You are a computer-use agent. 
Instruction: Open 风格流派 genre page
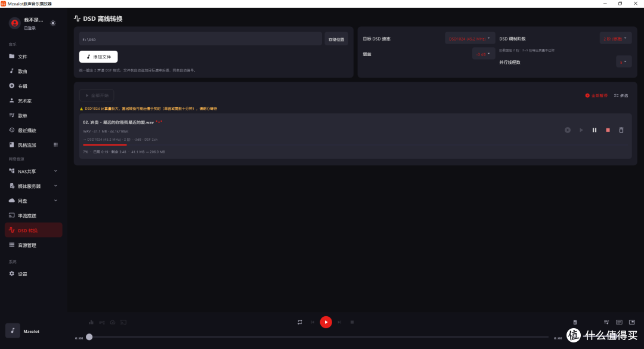(x=27, y=145)
